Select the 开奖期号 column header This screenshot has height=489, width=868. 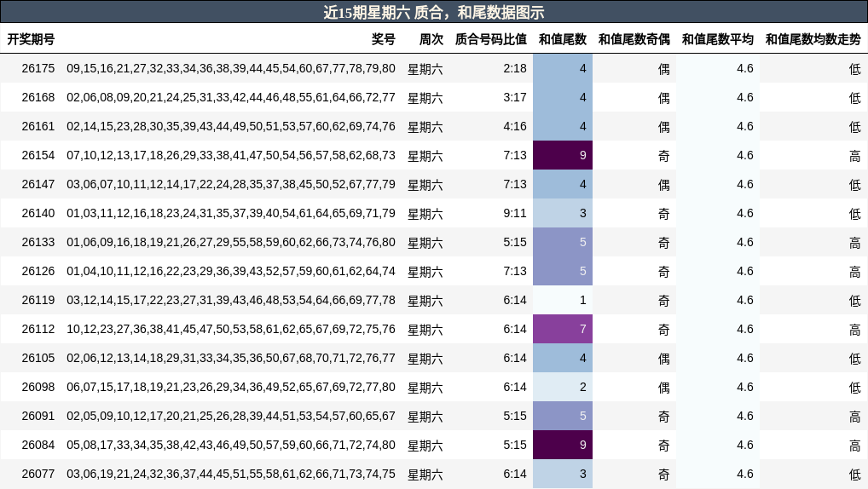tap(31, 39)
